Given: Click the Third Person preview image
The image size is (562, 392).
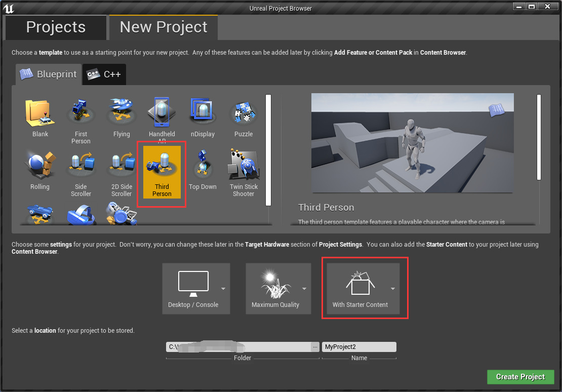Looking at the screenshot, I should point(412,143).
